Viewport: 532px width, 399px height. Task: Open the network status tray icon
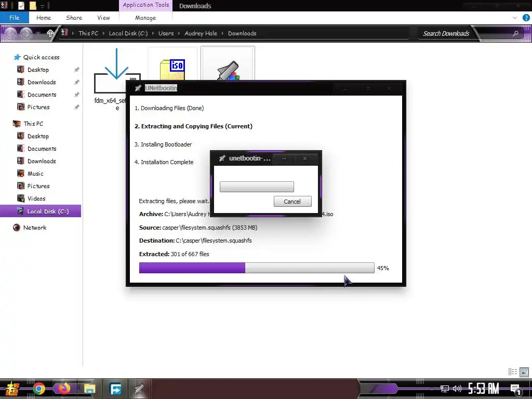[444, 389]
